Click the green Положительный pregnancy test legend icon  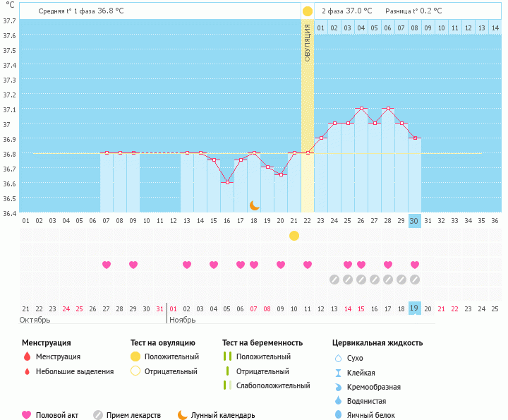pos(227,356)
